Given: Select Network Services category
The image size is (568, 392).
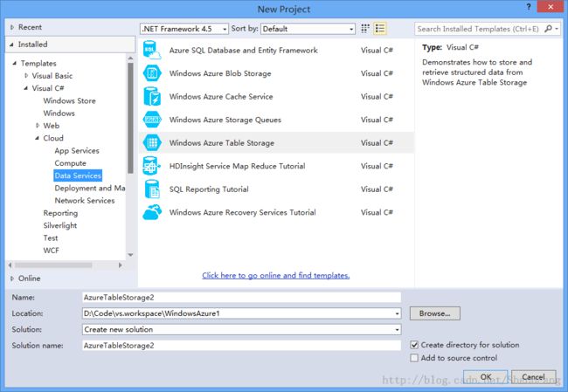Looking at the screenshot, I should coord(85,201).
